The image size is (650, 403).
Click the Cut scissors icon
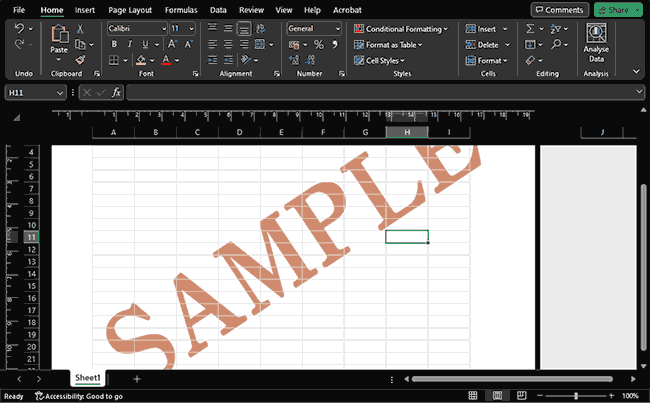(x=80, y=29)
